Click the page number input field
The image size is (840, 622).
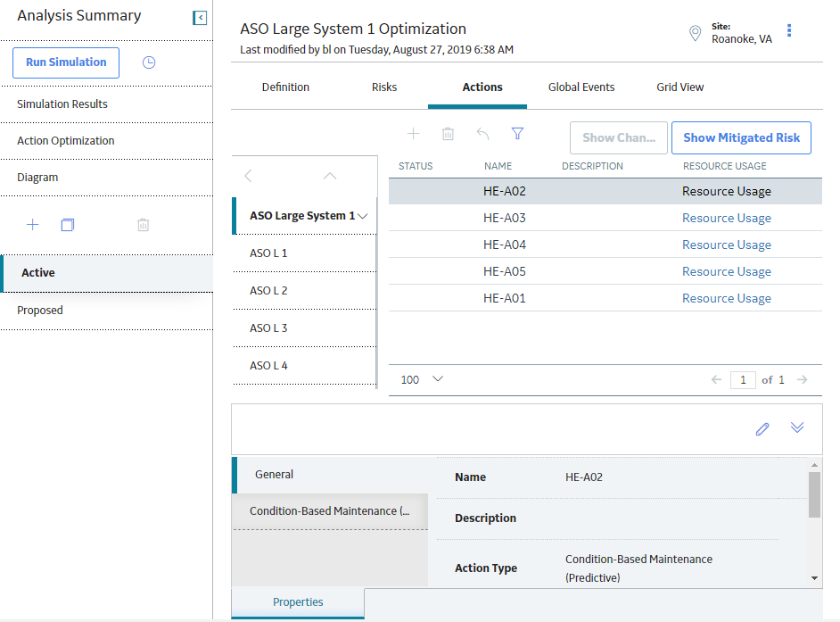tap(743, 380)
